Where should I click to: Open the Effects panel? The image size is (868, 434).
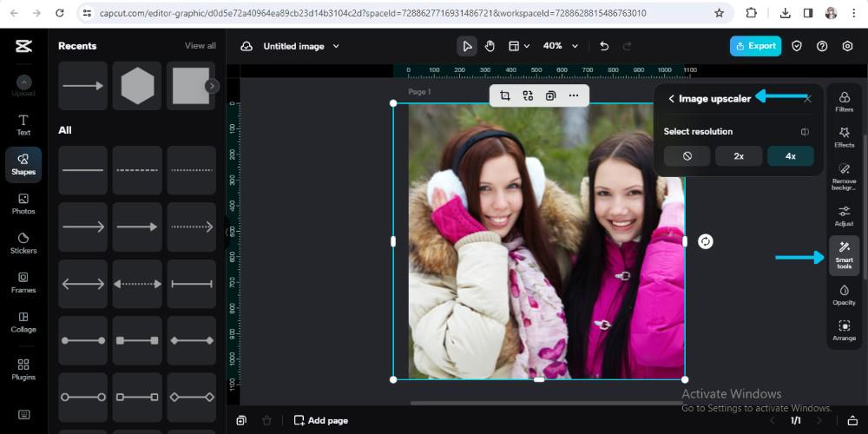pyautogui.click(x=845, y=137)
